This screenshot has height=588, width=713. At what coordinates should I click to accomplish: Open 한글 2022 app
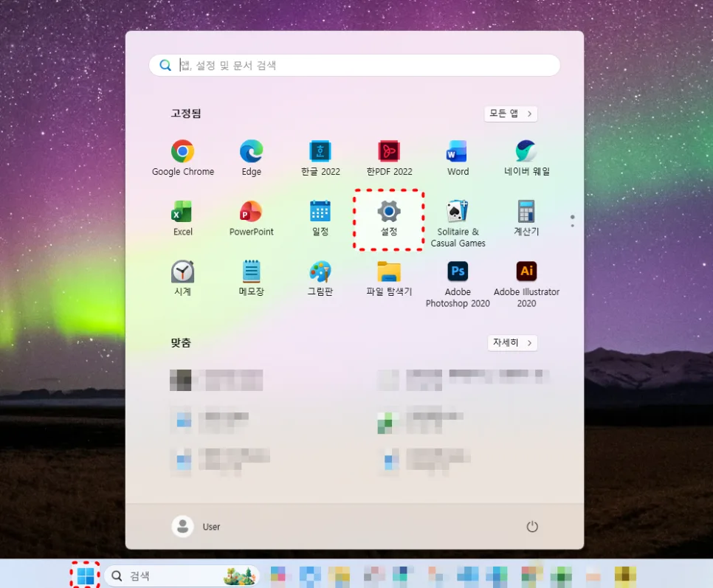(x=320, y=151)
